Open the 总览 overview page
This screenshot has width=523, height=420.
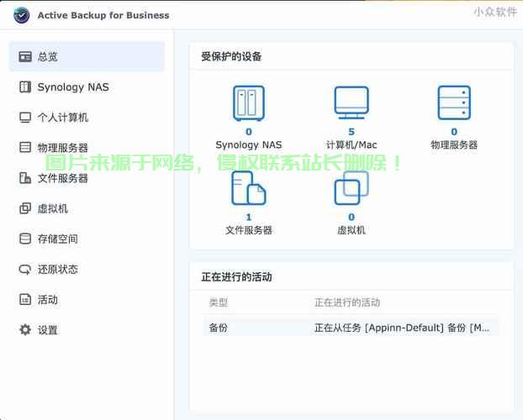87,56
